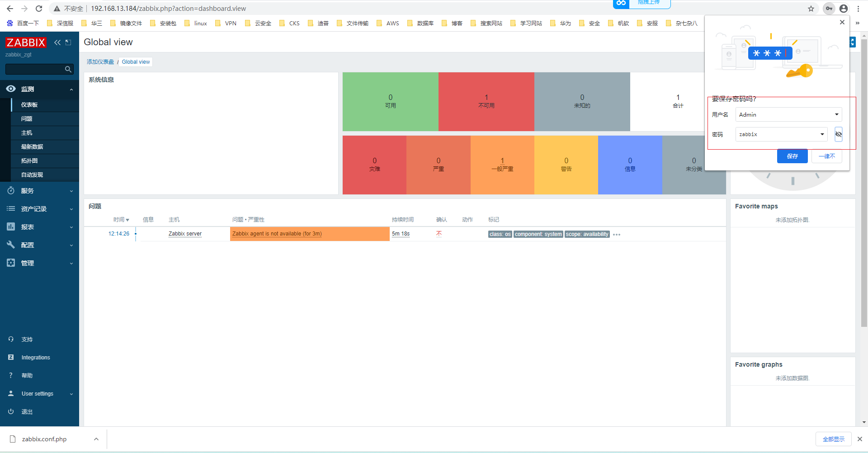Click the Zabbix logo
Viewport: 868px width, 453px height.
click(26, 42)
